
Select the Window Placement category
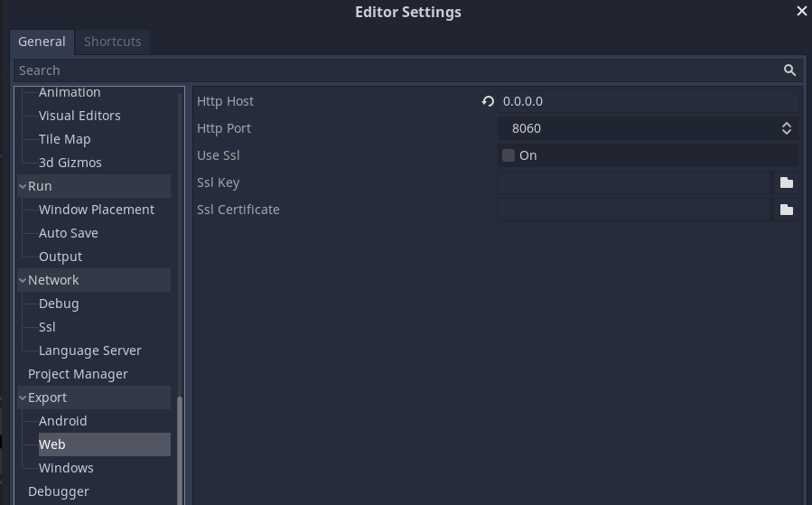tap(97, 210)
